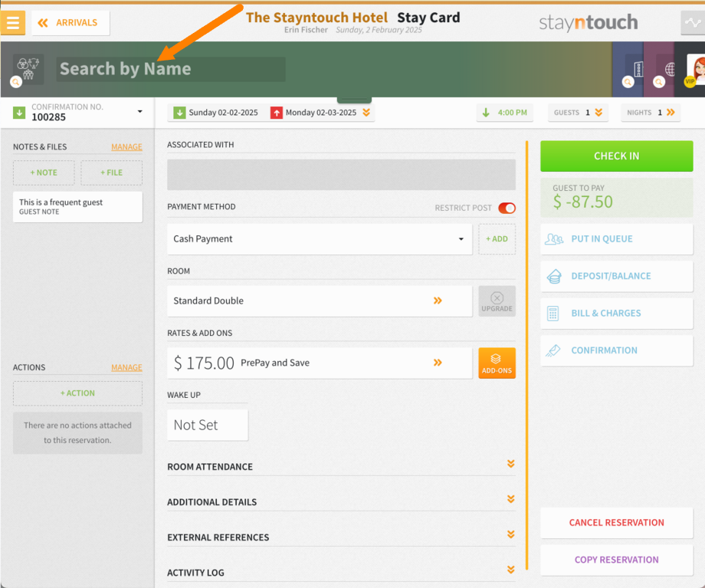This screenshot has width=705, height=588.
Task: Add a new file
Action: [x=112, y=172]
